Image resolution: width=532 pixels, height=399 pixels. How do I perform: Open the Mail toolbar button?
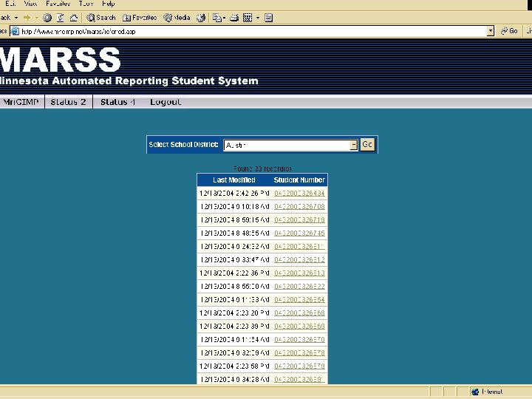217,18
